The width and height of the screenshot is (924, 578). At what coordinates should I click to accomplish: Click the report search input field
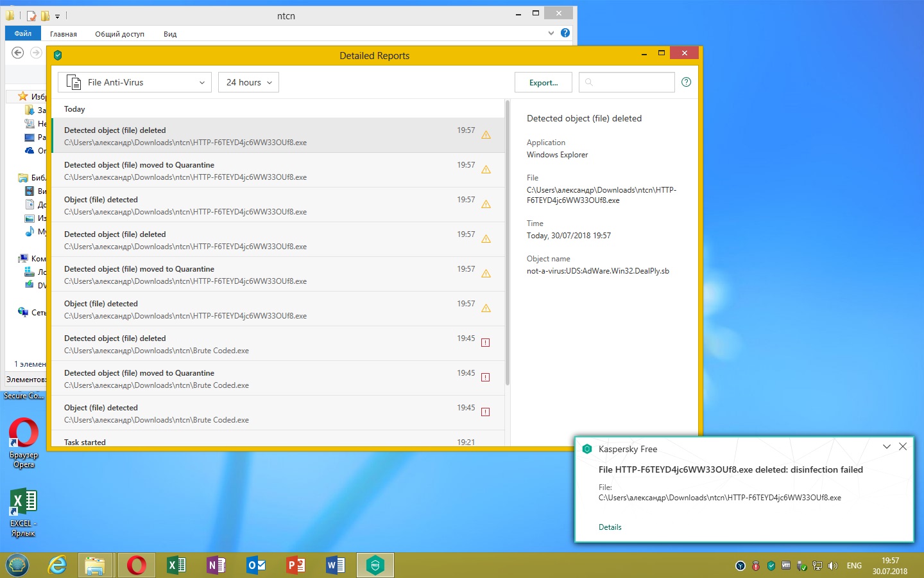[x=632, y=82]
